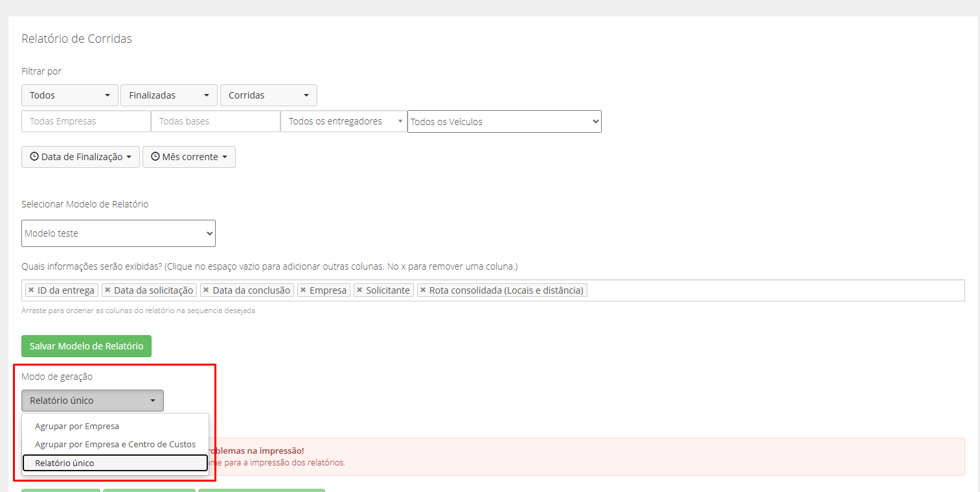Click the 'ID da entrega' tag label
This screenshot has width=980, height=492.
[66, 290]
